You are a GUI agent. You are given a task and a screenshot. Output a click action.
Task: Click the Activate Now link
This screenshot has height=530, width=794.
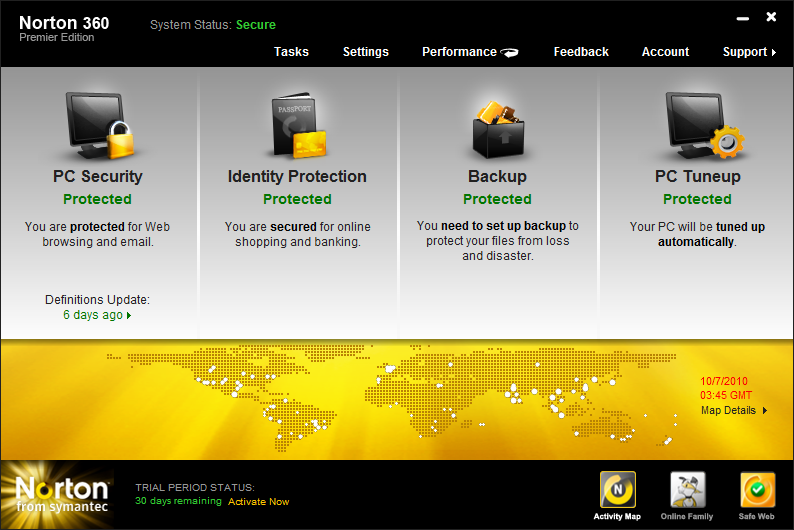click(x=258, y=501)
